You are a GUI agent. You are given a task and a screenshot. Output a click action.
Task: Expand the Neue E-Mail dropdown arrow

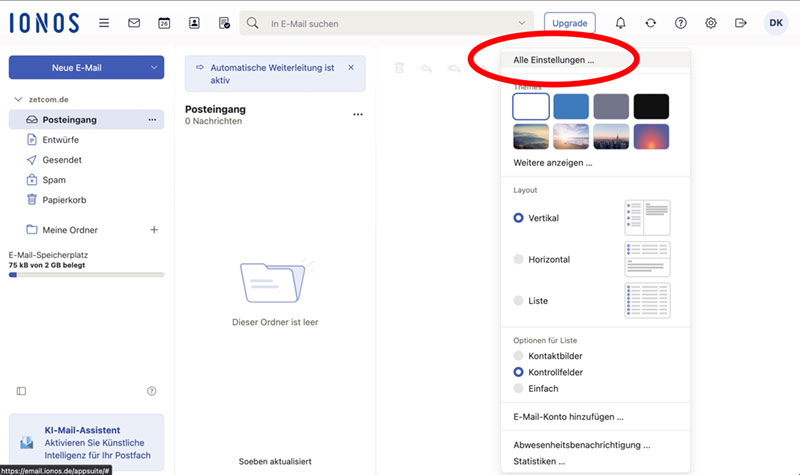(x=153, y=67)
